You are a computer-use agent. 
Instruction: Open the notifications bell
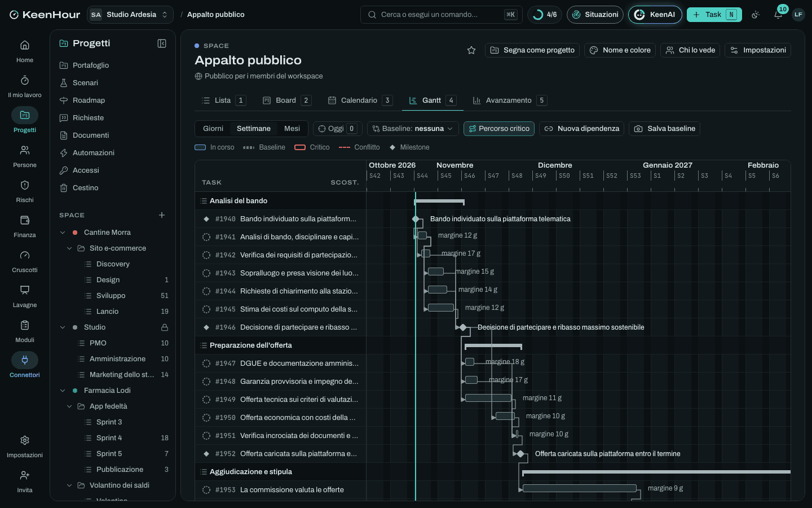778,15
